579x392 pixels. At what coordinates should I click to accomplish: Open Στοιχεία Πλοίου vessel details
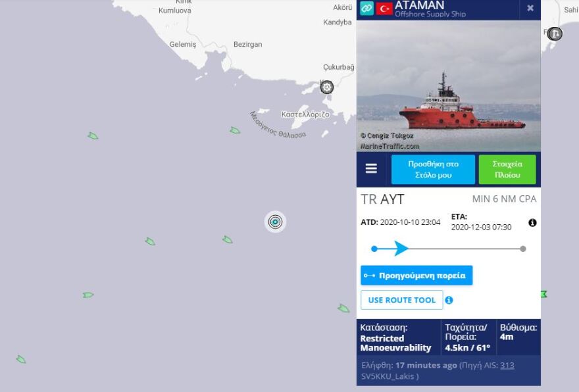(x=507, y=170)
